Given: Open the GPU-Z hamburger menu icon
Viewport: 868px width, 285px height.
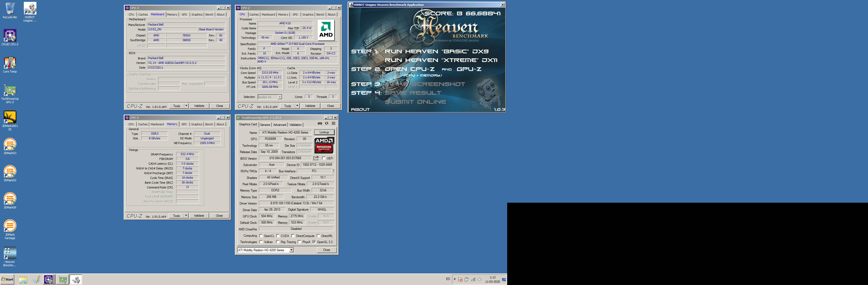Looking at the screenshot, I should tap(333, 123).
